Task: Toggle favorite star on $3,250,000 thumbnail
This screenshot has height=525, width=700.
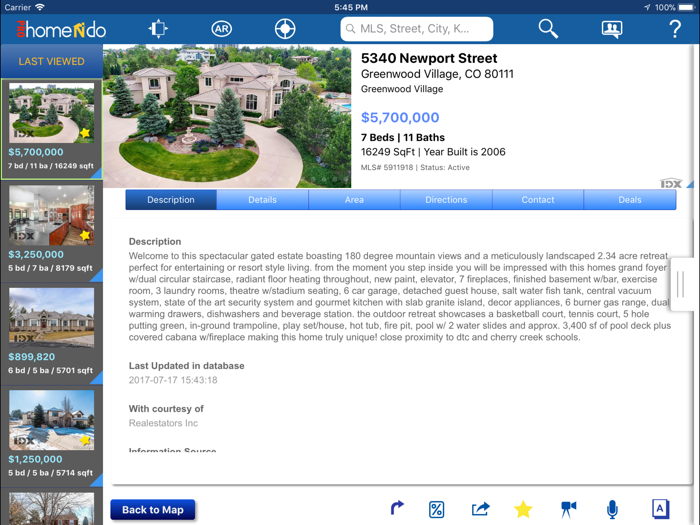Action: tap(85, 235)
